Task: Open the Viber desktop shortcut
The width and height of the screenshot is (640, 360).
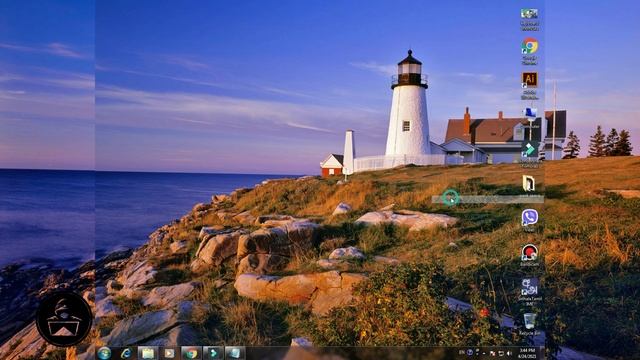Action: [x=529, y=220]
